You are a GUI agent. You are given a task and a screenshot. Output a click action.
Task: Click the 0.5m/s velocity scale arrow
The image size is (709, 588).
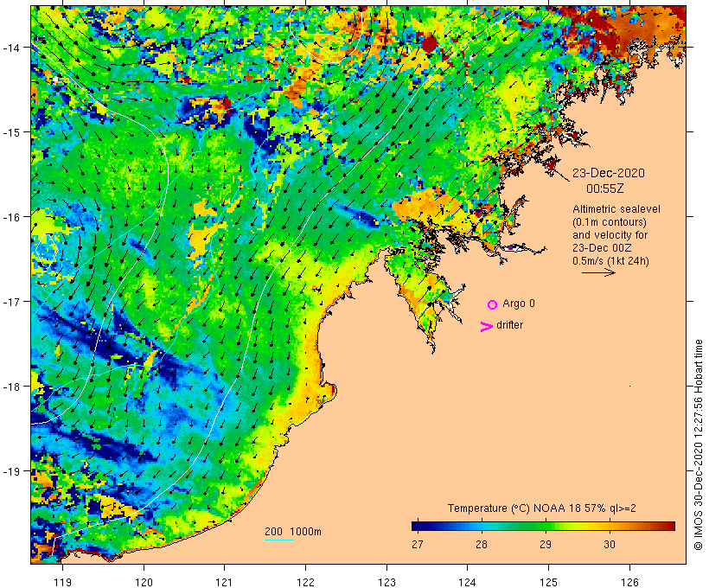598,272
